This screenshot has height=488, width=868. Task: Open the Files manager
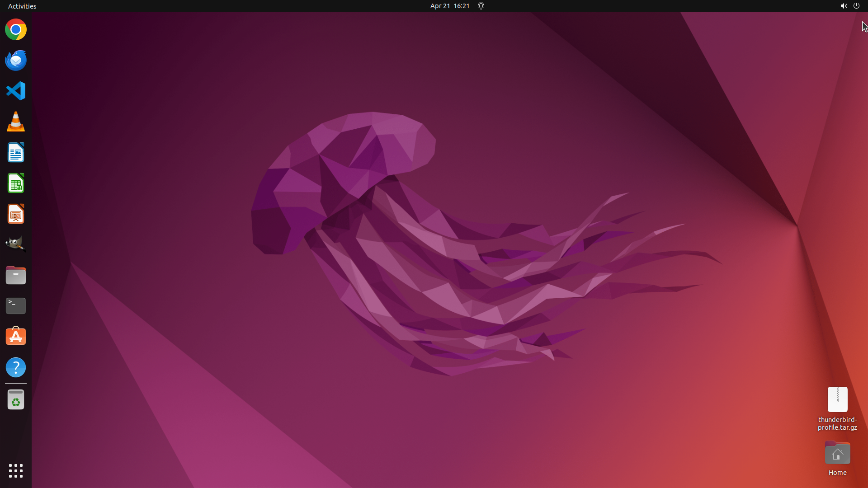tap(16, 275)
